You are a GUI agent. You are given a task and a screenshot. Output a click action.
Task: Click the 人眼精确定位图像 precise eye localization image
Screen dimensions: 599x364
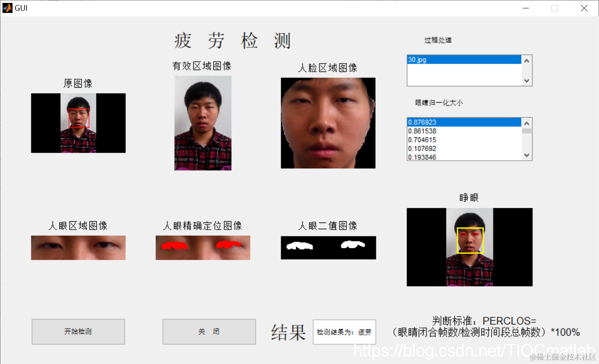tap(202, 247)
